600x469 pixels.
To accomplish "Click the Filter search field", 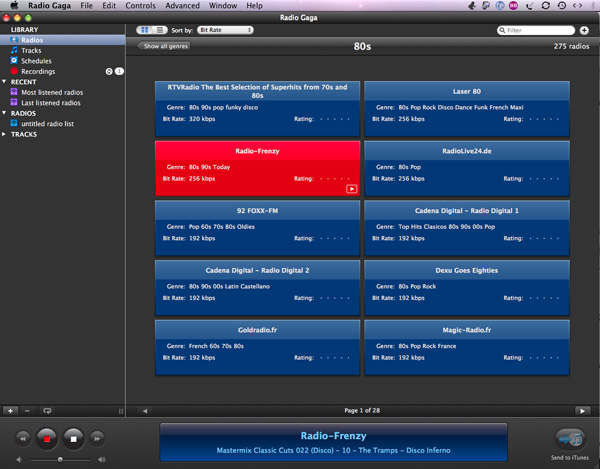I will (x=536, y=30).
